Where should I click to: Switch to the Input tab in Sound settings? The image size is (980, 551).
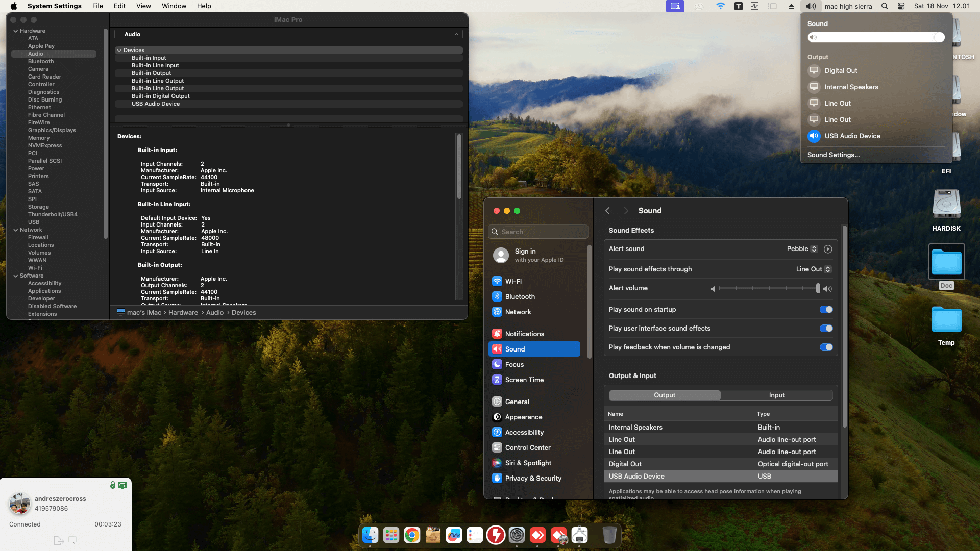pyautogui.click(x=777, y=395)
